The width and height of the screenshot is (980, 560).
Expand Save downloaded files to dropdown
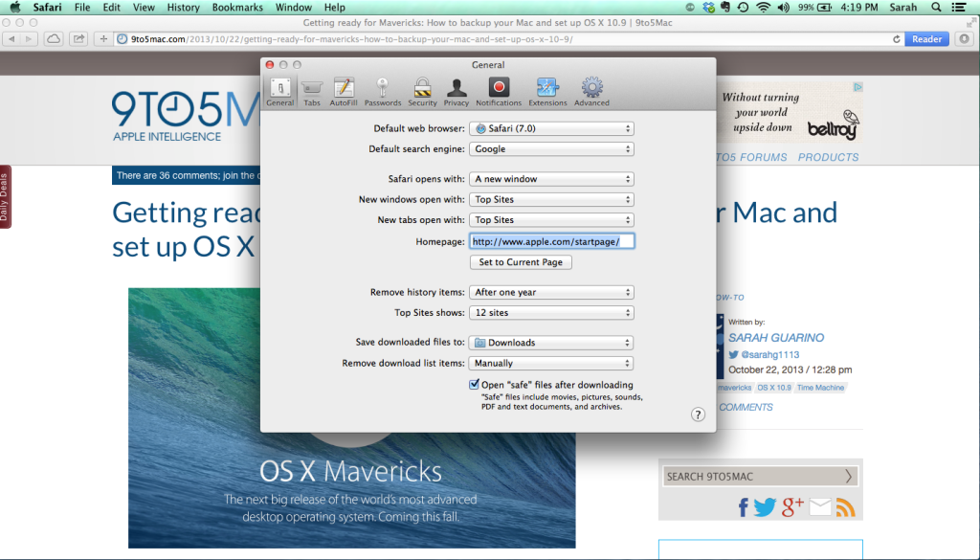pyautogui.click(x=551, y=343)
